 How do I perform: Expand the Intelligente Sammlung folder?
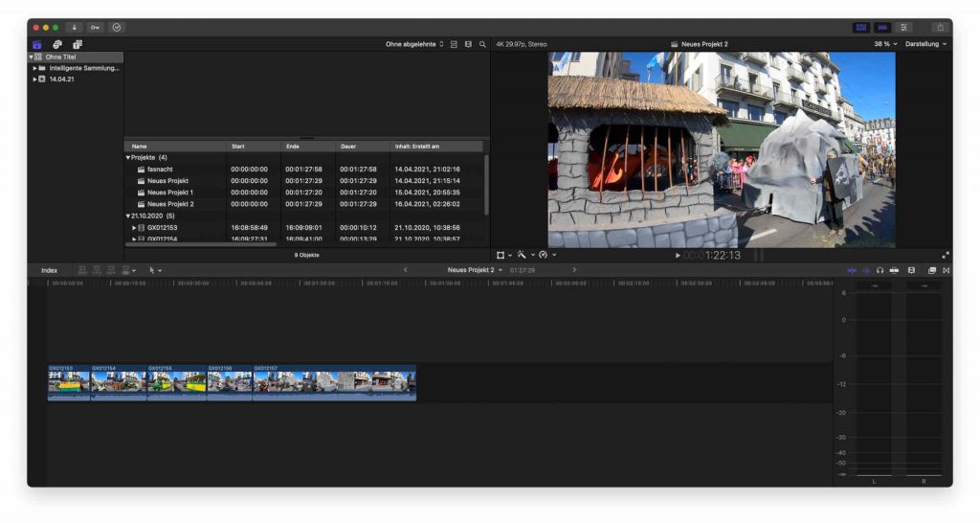(x=35, y=68)
